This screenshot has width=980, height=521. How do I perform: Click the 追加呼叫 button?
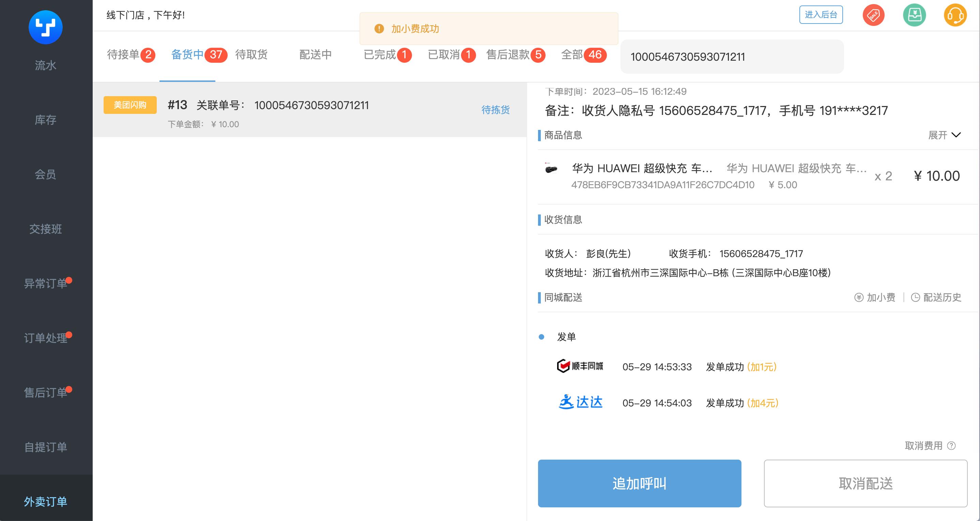point(639,483)
